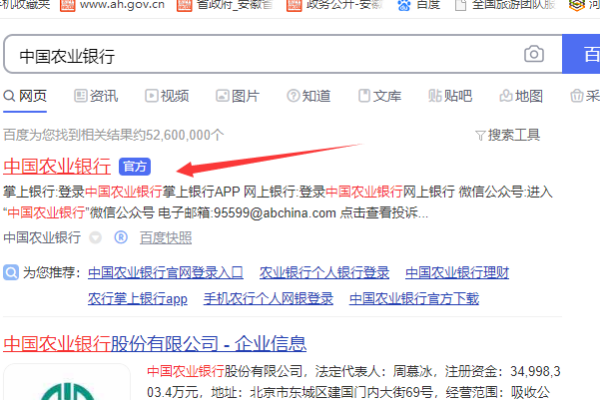Click the 为您推荐 magnifier icon
Viewport: 600px width, 400px height.
coord(11,273)
